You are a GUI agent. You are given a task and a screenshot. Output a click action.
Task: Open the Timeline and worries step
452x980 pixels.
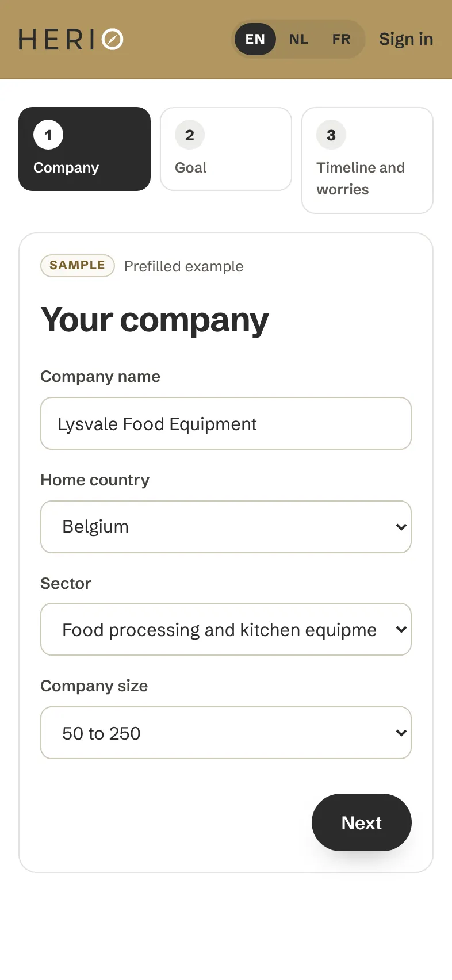(367, 160)
